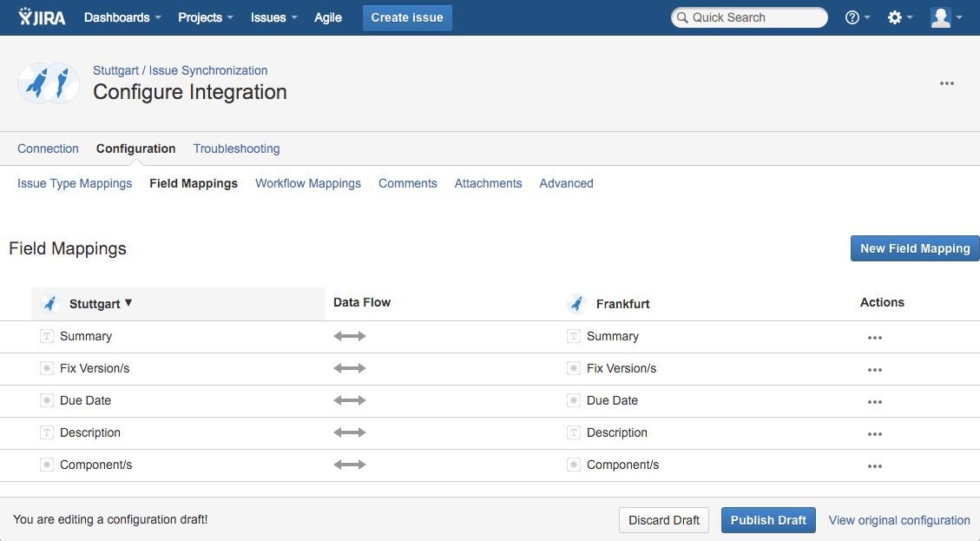Click data flow arrow for Component/s row
Viewport: 980px width, 541px height.
click(349, 465)
